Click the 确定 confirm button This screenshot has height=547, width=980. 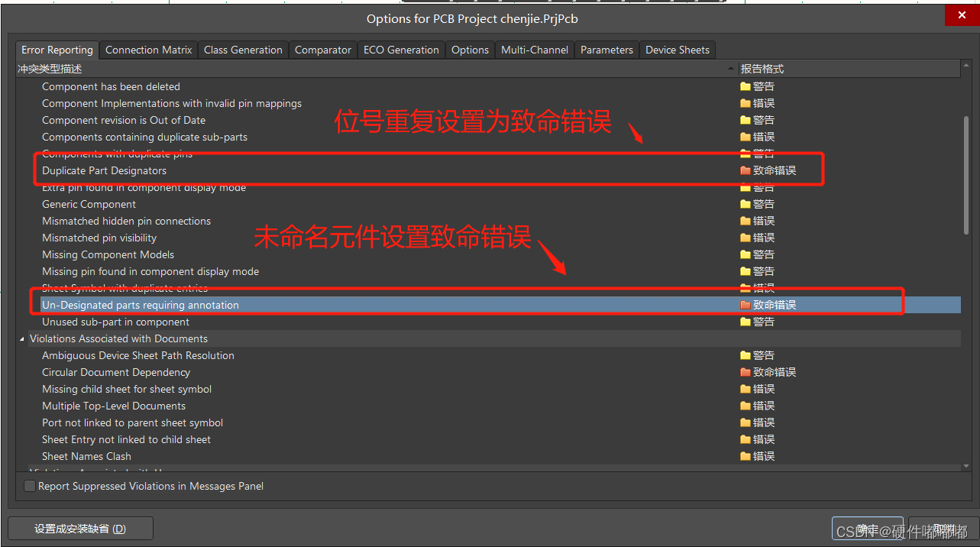point(867,529)
